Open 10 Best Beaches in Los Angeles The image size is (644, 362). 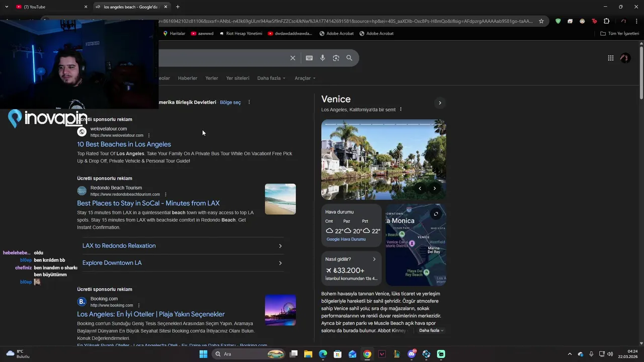(124, 144)
